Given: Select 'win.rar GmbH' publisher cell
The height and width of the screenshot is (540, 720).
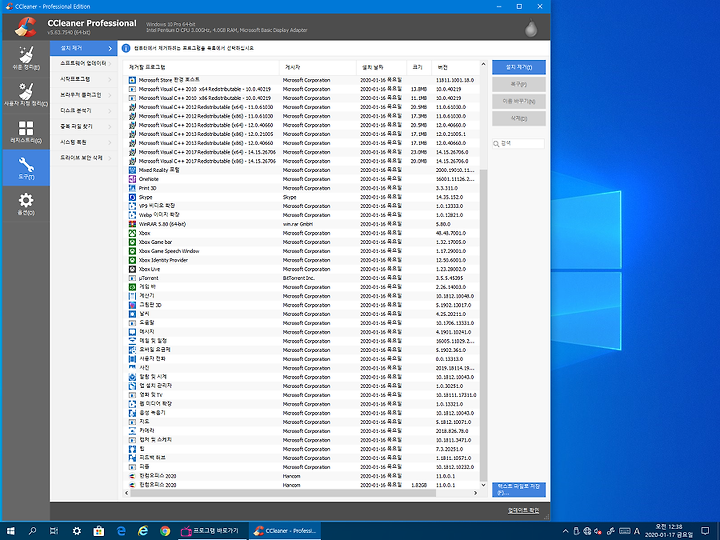Looking at the screenshot, I should click(x=298, y=224).
